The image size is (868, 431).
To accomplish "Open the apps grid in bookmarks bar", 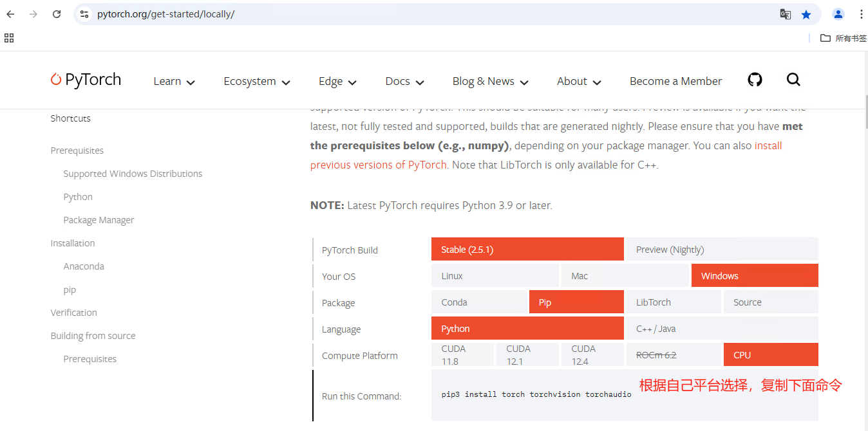I will (x=9, y=38).
